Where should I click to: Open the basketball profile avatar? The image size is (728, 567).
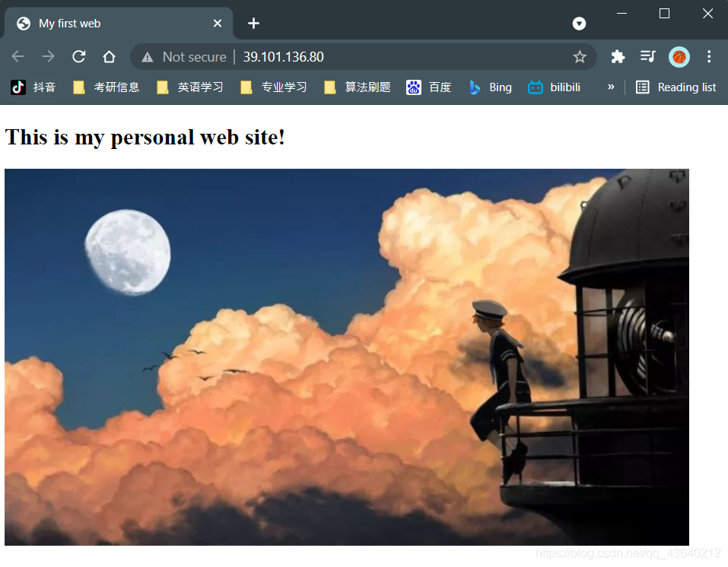tap(679, 56)
